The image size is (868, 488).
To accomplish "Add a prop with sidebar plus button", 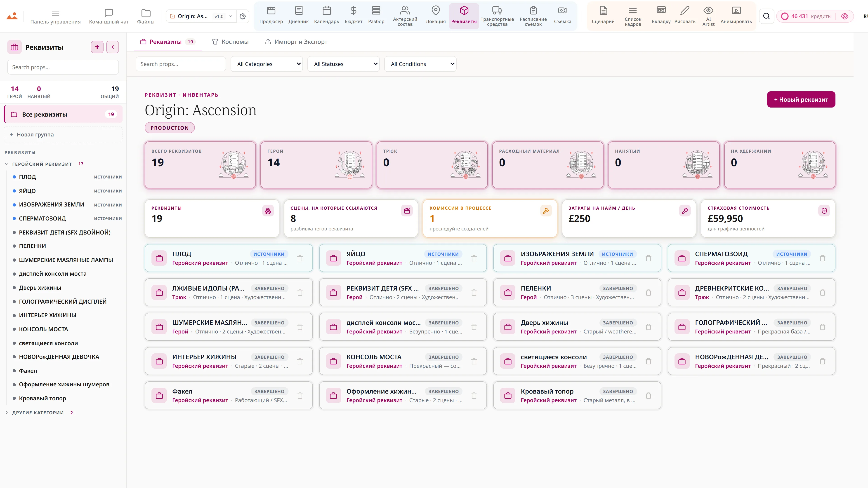I will [x=97, y=47].
